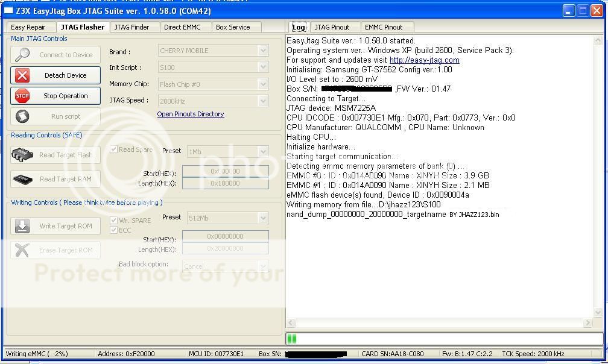Click the magnifier icon on Connect to Device
This screenshot has width=608, height=364.
tap(22, 55)
